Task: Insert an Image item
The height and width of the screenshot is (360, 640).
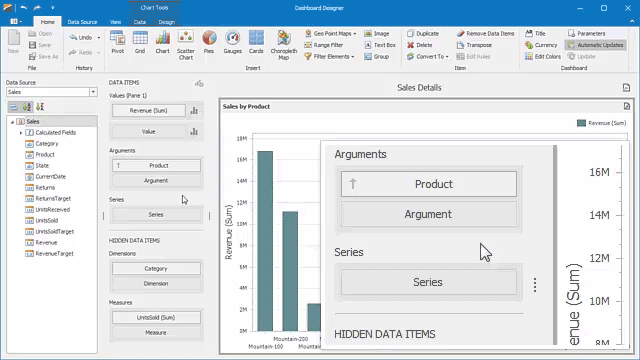Action: point(377,33)
